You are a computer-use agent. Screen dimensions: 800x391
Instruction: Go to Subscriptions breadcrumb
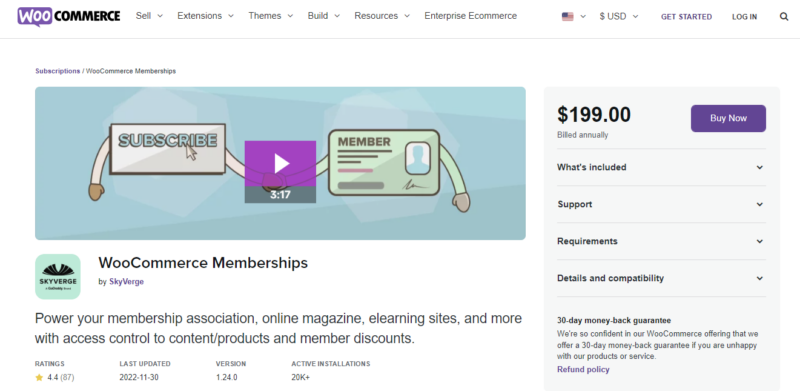coord(58,71)
